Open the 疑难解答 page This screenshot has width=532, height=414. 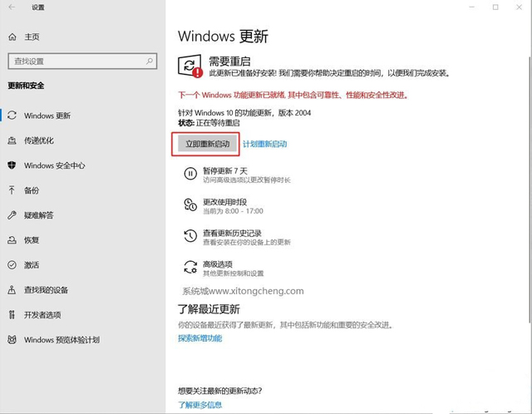[39, 215]
